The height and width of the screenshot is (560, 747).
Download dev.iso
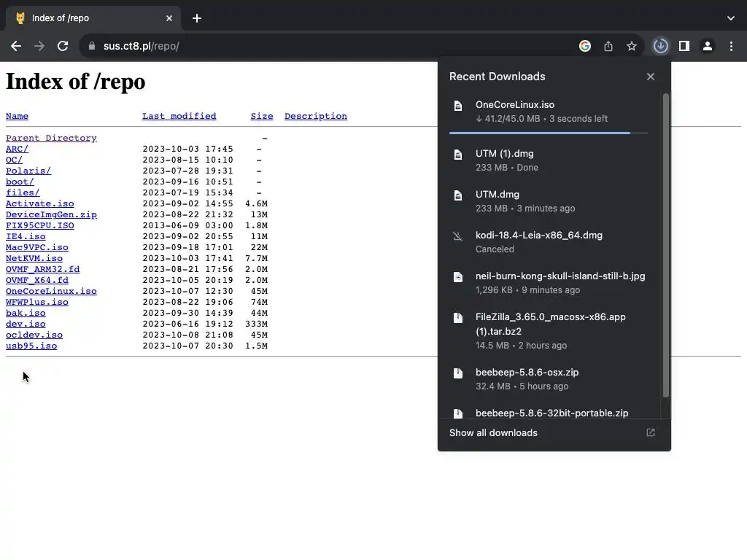coord(26,324)
